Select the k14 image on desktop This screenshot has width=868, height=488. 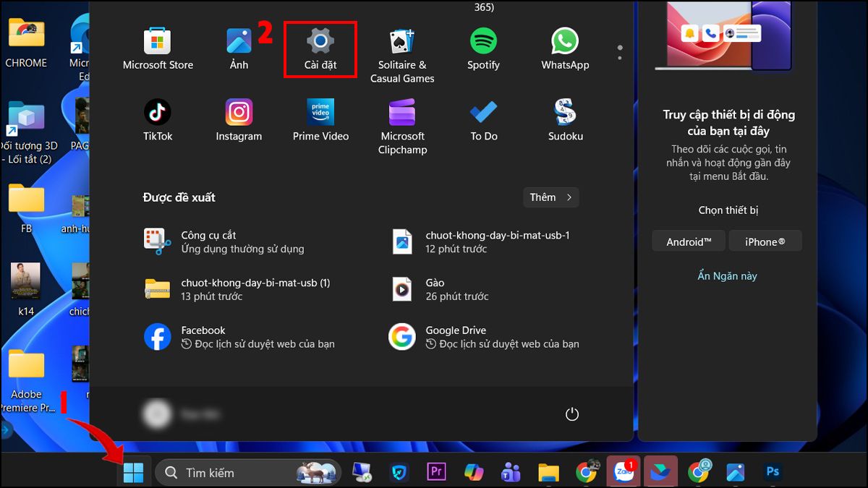(26, 290)
